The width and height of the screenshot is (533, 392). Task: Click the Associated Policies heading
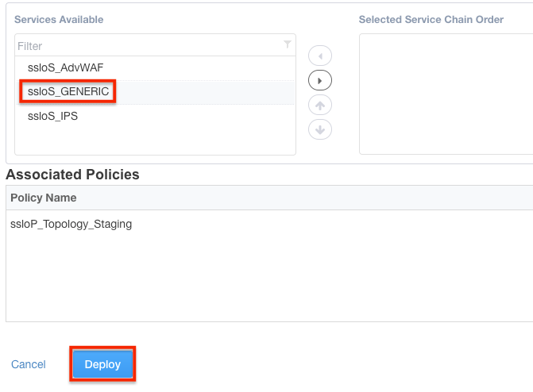click(72, 175)
